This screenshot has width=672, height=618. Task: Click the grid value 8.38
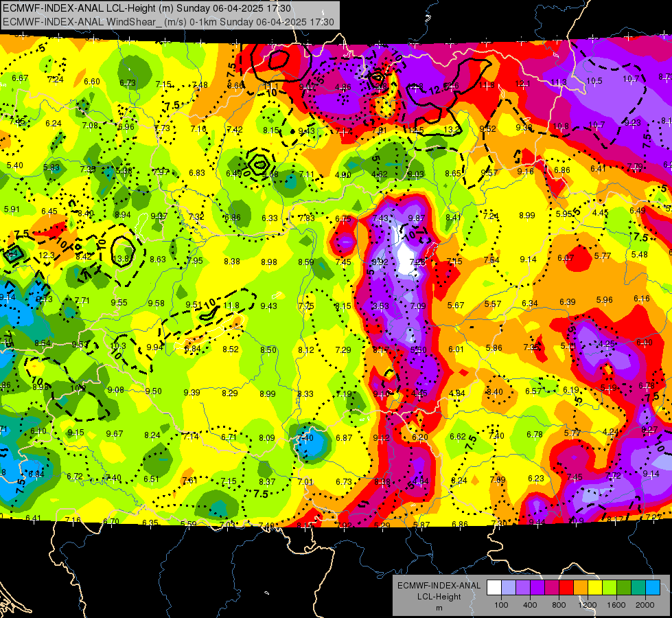pos(232,261)
